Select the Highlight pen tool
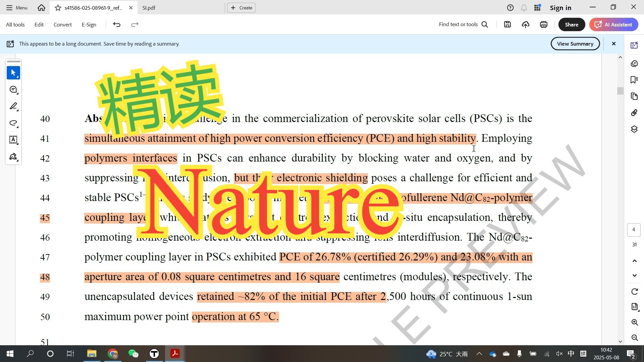The height and width of the screenshot is (362, 644). pos(13,106)
